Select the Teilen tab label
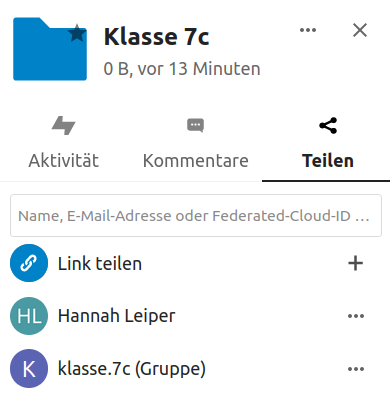Viewport: 390px width, 397px height. click(328, 161)
